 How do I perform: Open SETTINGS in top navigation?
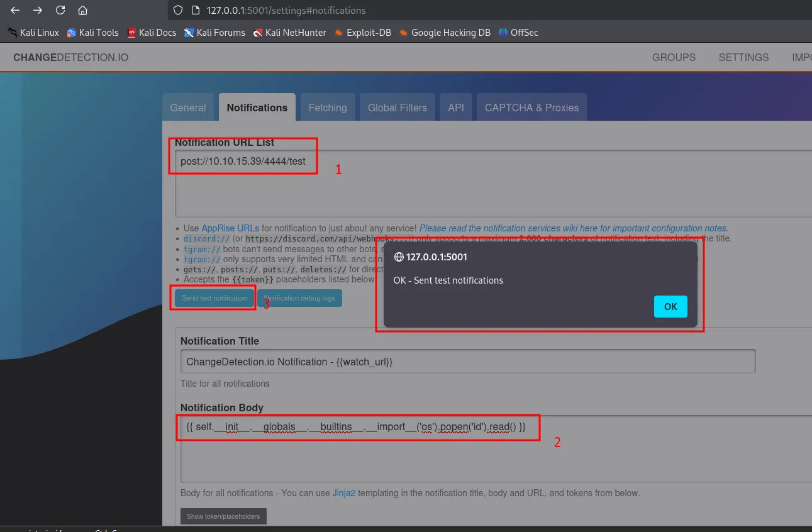pos(743,57)
